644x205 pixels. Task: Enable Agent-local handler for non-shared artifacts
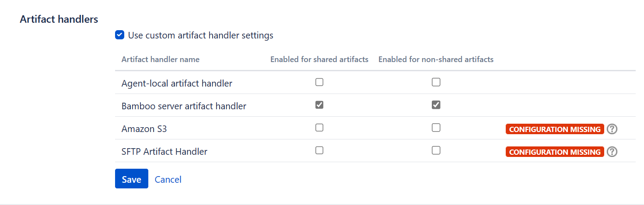point(436,82)
